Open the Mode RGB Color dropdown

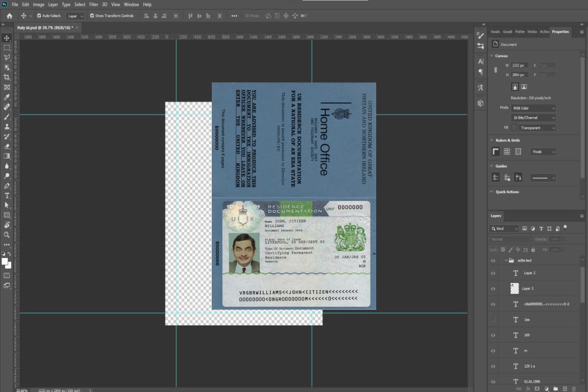pos(534,108)
